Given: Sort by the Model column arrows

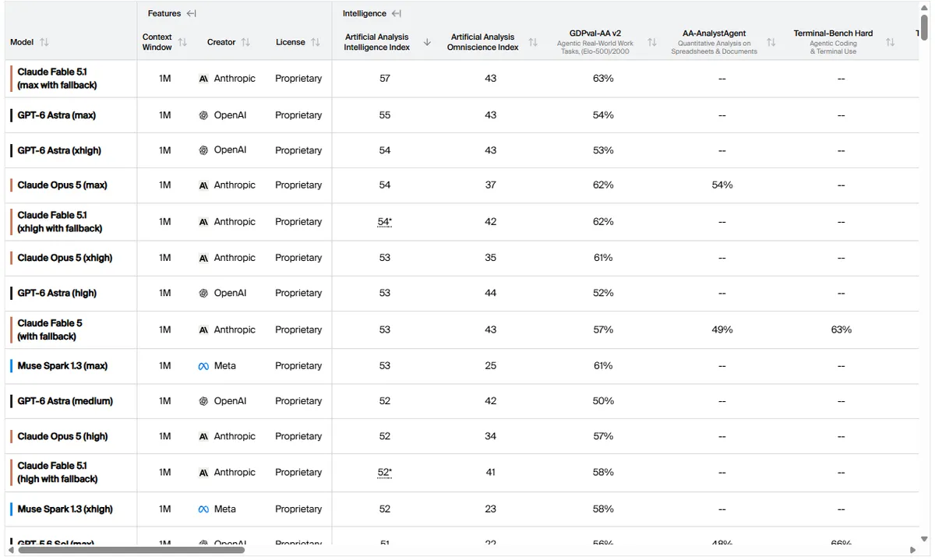Looking at the screenshot, I should pos(44,42).
